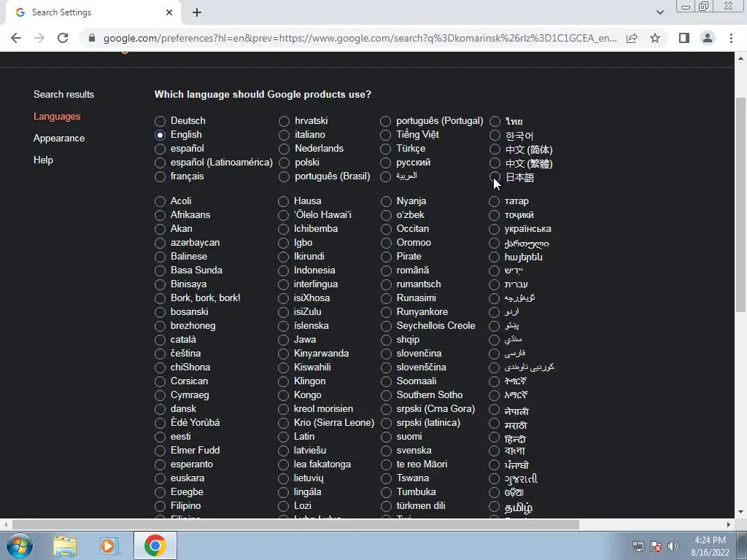This screenshot has width=747, height=560.
Task: Open File Explorer from the taskbar
Action: (65, 546)
